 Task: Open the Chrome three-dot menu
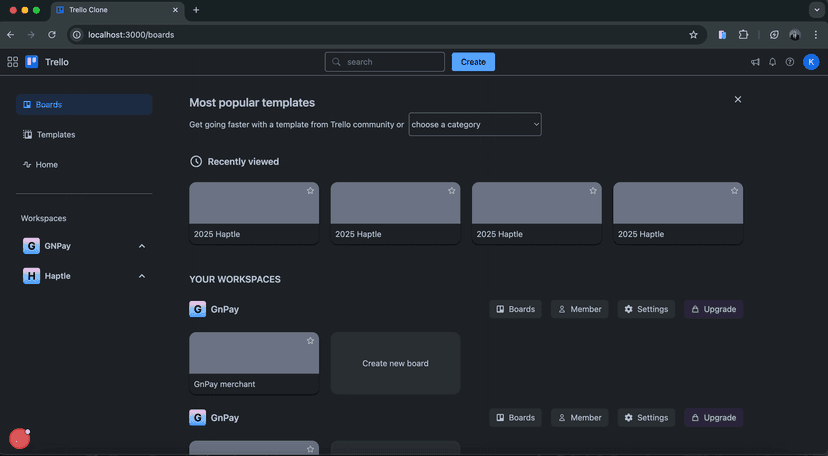[x=816, y=35]
